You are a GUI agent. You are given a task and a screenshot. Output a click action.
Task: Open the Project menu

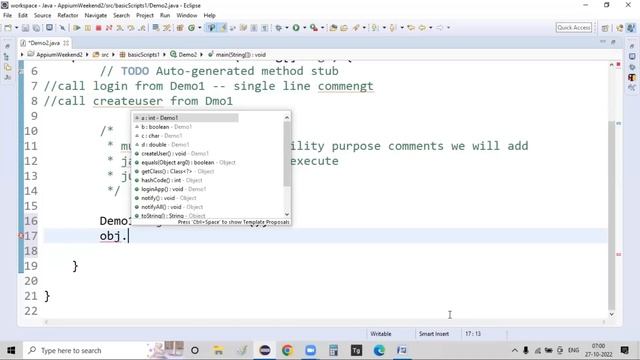click(x=145, y=16)
